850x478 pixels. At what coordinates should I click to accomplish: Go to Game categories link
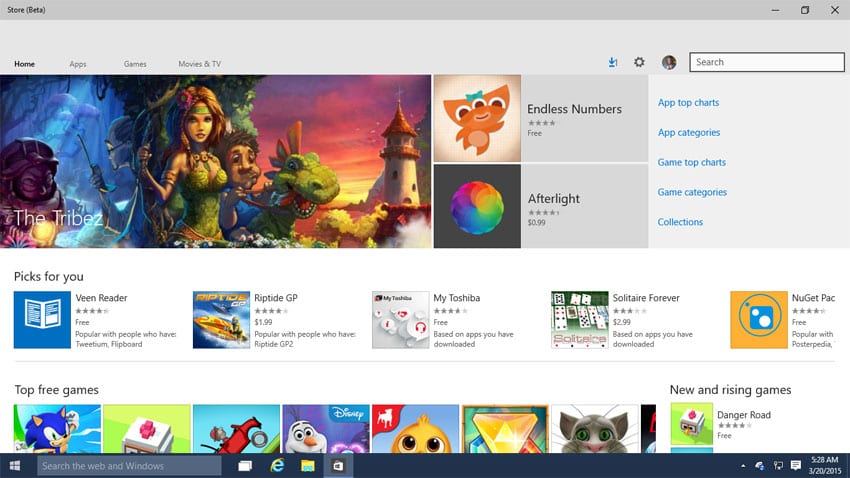[692, 192]
